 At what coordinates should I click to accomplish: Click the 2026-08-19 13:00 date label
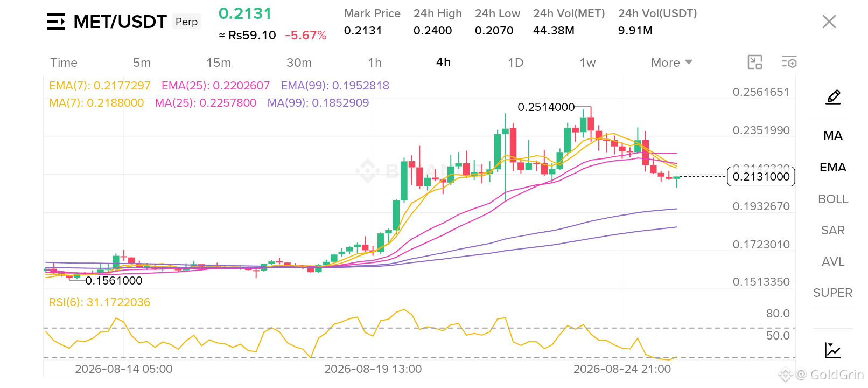[373, 369]
